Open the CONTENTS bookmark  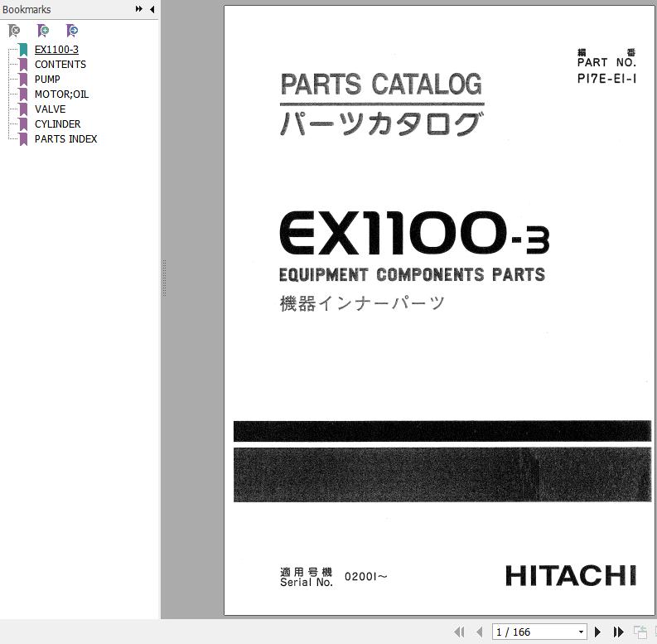tap(60, 64)
